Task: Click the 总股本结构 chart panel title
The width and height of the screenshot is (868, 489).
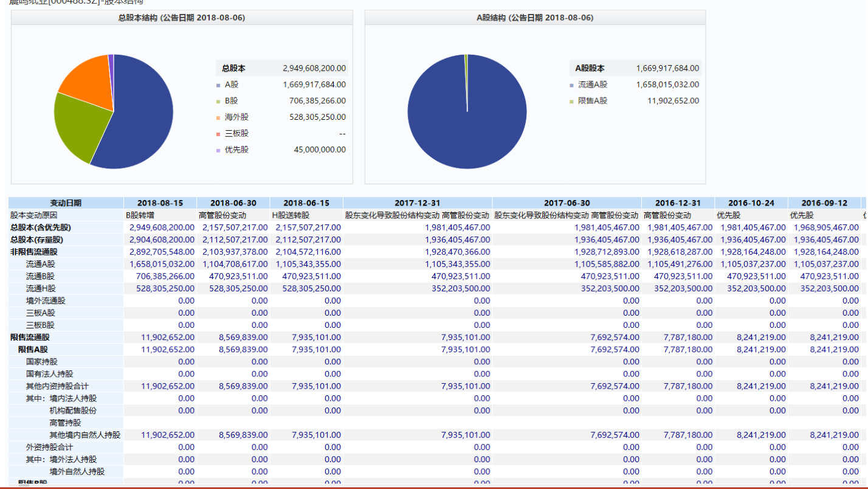Action: tap(181, 18)
